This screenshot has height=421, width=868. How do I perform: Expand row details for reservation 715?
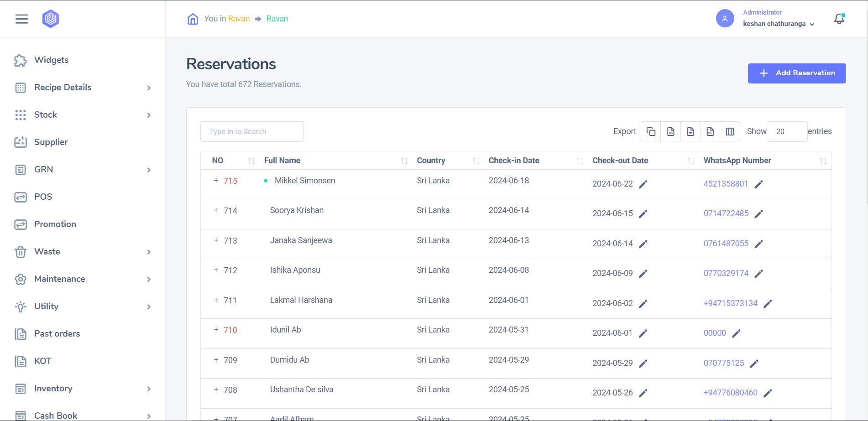pos(216,181)
